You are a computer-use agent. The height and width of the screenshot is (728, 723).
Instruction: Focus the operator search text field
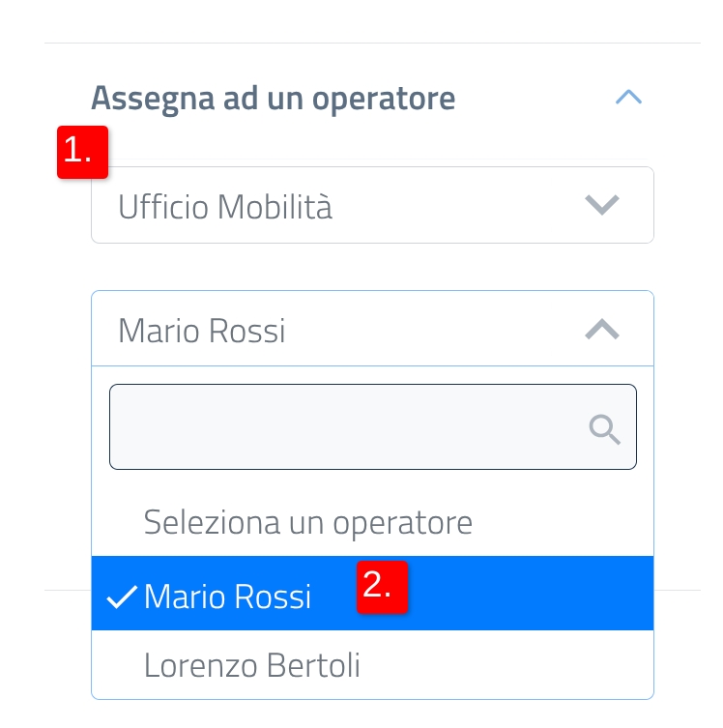[x=348, y=427]
